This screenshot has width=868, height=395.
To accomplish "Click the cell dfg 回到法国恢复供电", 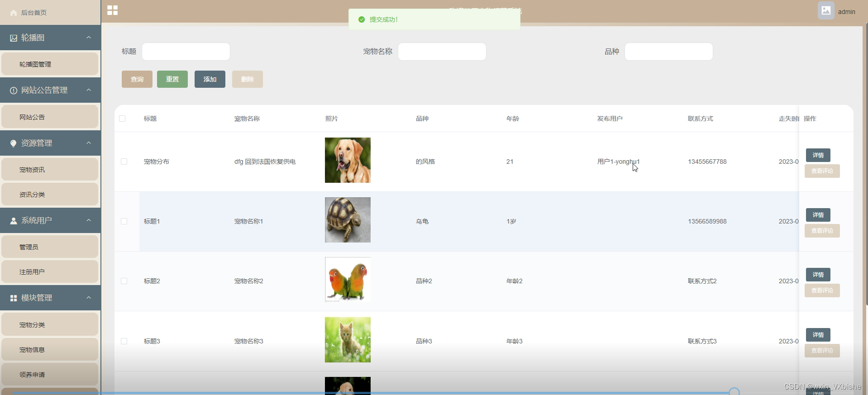I will 265,162.
